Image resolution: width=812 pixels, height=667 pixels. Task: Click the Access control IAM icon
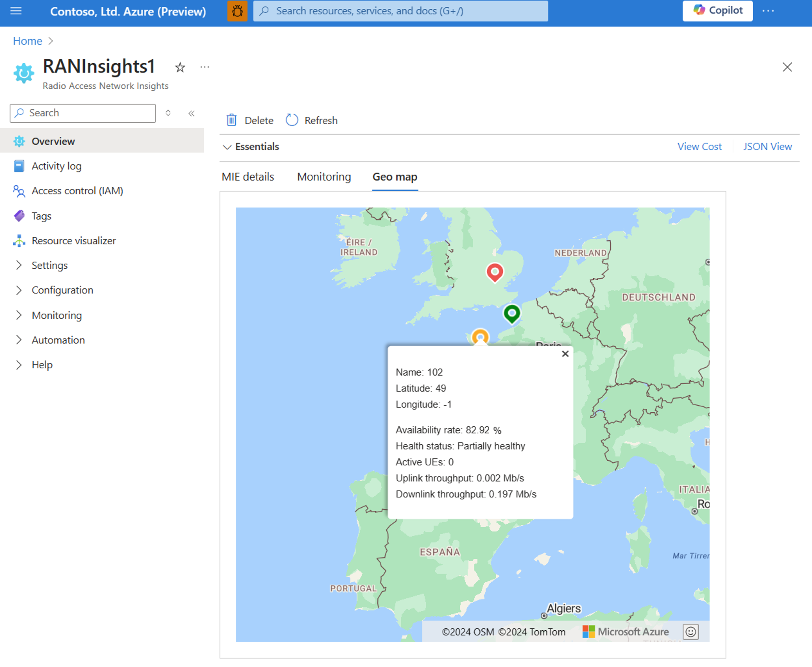click(x=20, y=190)
